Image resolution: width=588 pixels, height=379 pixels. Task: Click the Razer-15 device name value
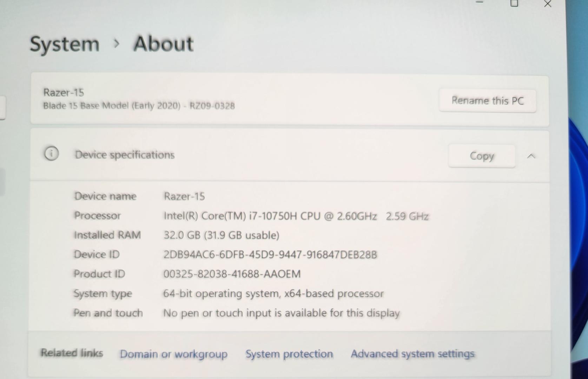[184, 196]
